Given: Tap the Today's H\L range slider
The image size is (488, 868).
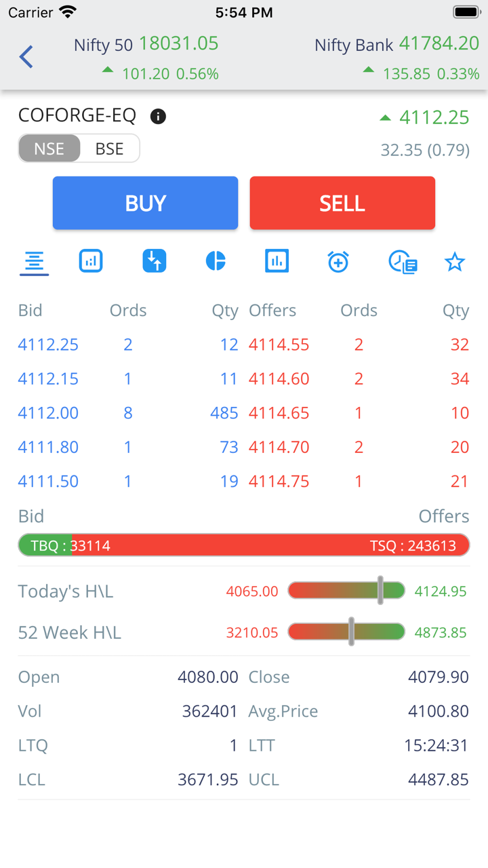Looking at the screenshot, I should click(346, 591).
